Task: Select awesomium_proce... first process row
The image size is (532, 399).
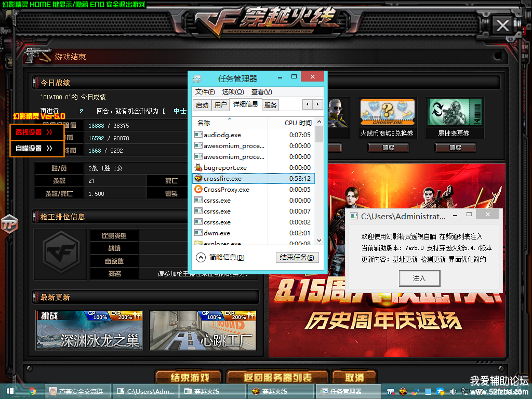Action: tap(254, 145)
